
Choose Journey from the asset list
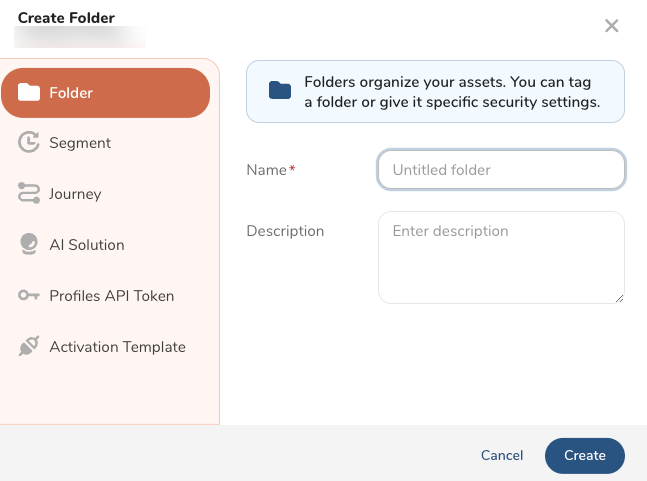click(75, 194)
